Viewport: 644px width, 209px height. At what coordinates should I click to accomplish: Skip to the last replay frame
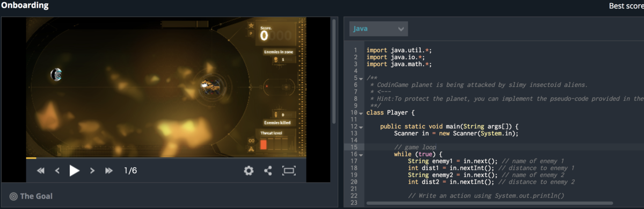pyautogui.click(x=109, y=171)
